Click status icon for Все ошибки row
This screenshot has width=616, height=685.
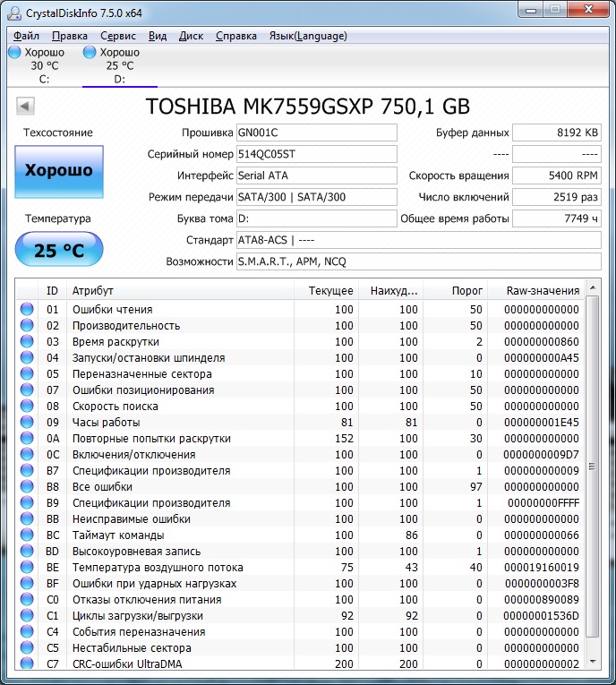[x=27, y=486]
